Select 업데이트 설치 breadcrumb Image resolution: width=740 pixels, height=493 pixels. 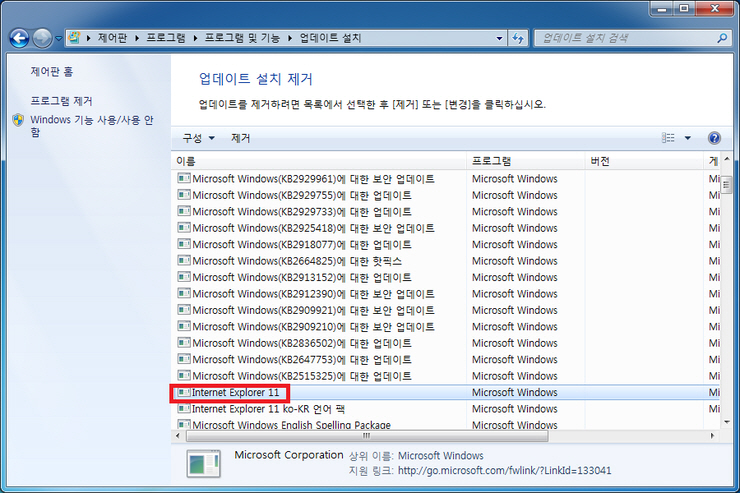(330, 38)
